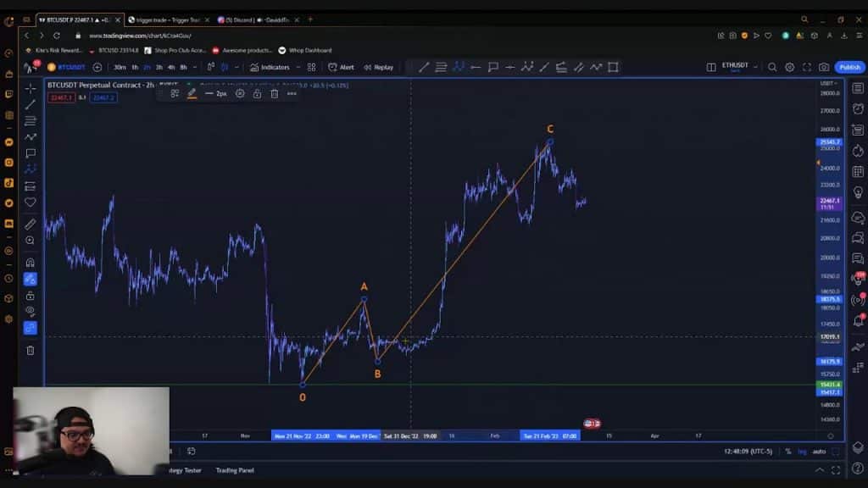
Task: Open the Indicators menu
Action: pos(270,67)
